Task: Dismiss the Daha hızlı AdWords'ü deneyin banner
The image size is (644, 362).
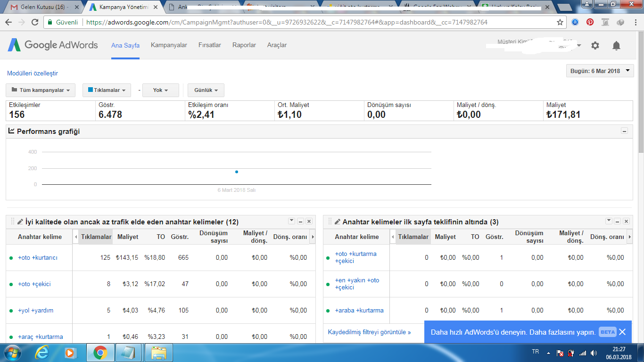Action: (622, 332)
